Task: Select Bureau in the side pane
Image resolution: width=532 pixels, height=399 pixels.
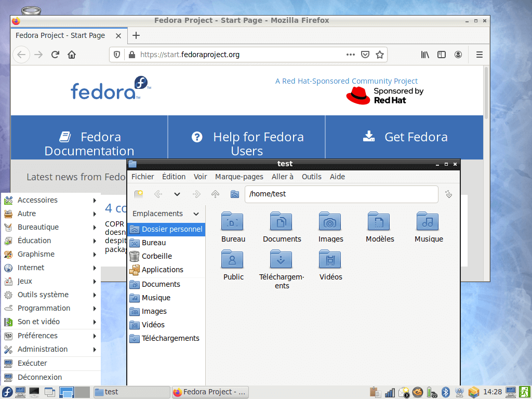Action: pyautogui.click(x=166, y=243)
